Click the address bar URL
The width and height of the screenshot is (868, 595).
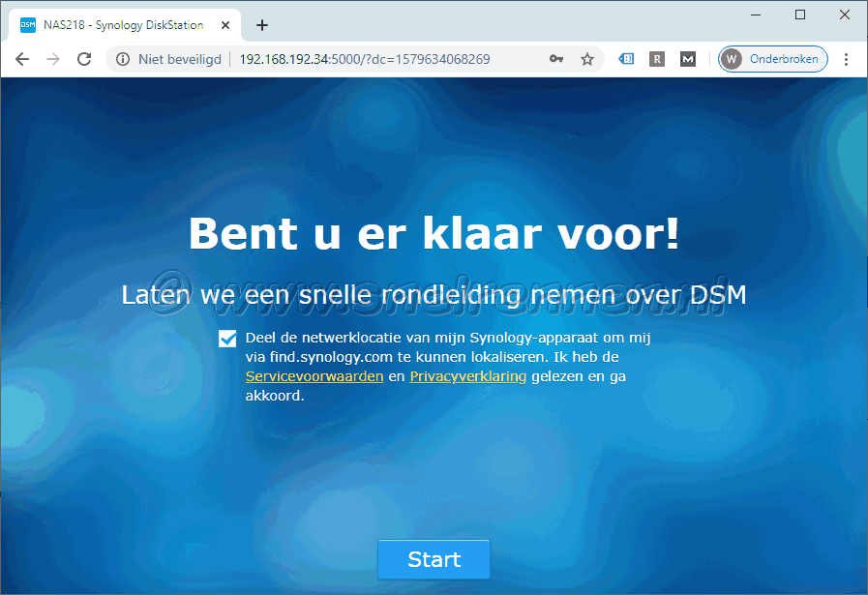click(365, 59)
